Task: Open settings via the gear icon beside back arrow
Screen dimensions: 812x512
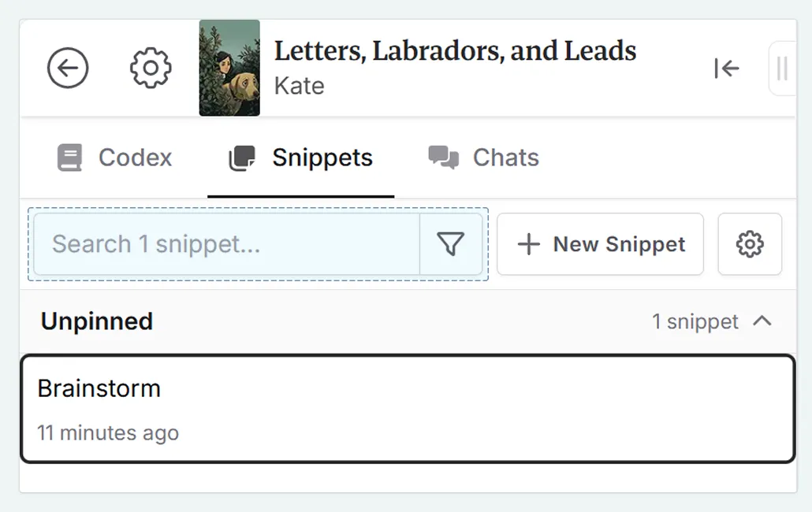Action: click(x=150, y=68)
